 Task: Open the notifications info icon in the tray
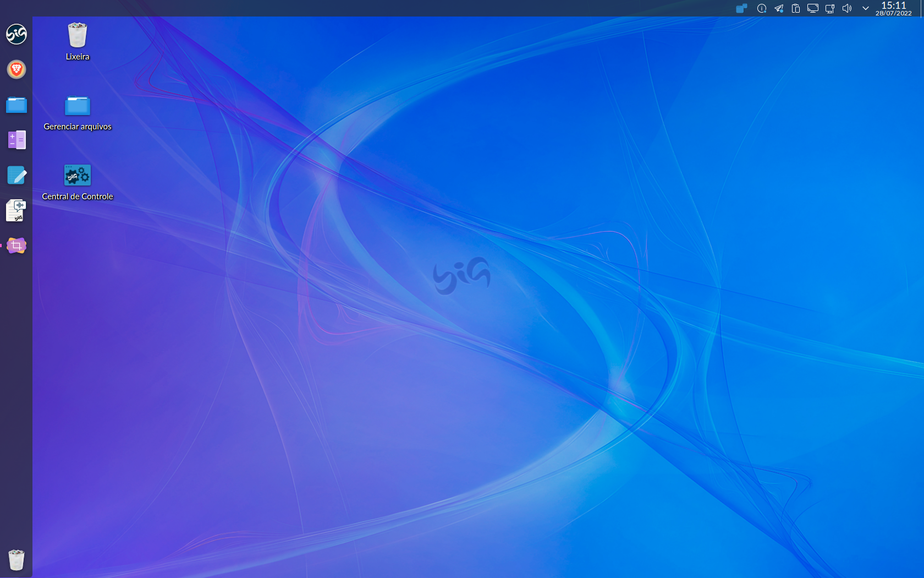coord(762,8)
